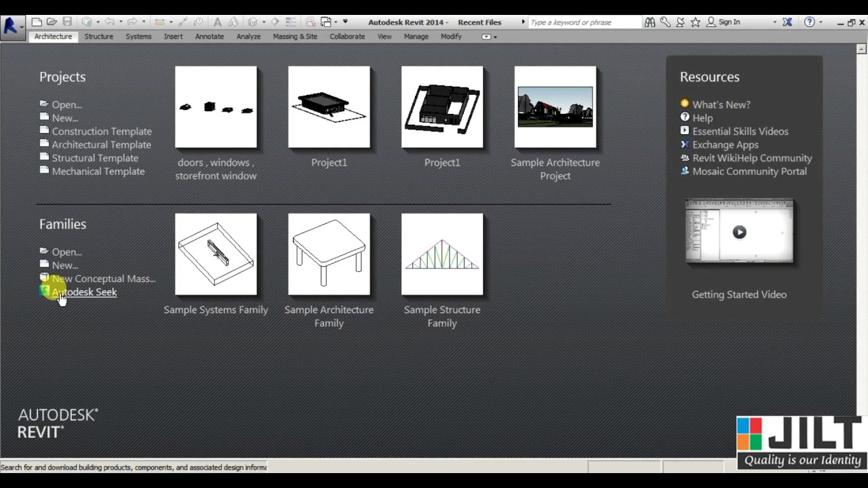
Task: Expand the Synchronize dropdown arrow
Action: 98,22
